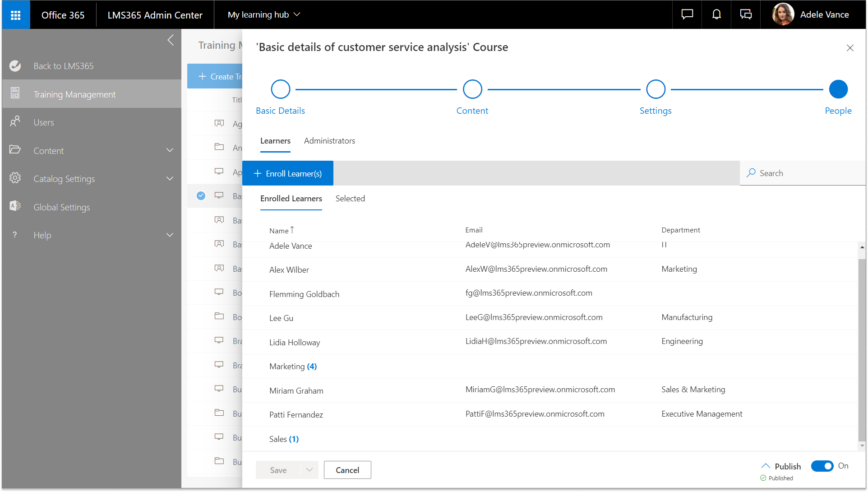Viewport: 868px width, 492px height.
Task: Click the search magnifier icon
Action: [751, 173]
